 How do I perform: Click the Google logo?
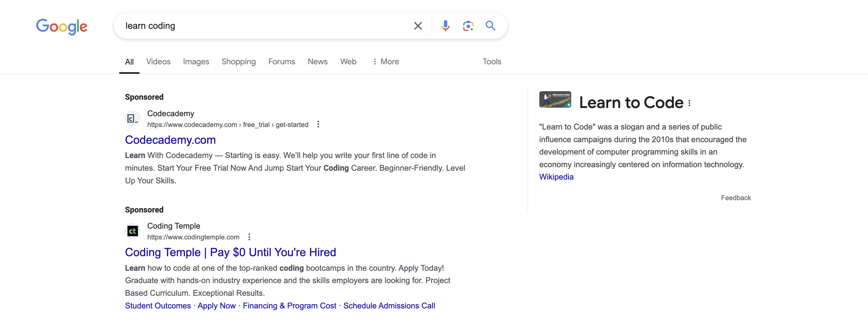pos(62,26)
